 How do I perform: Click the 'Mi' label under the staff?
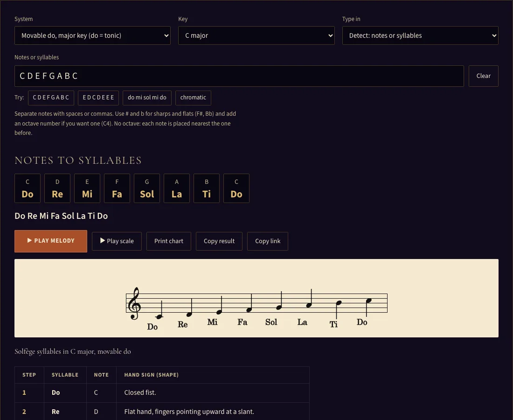[x=212, y=322]
